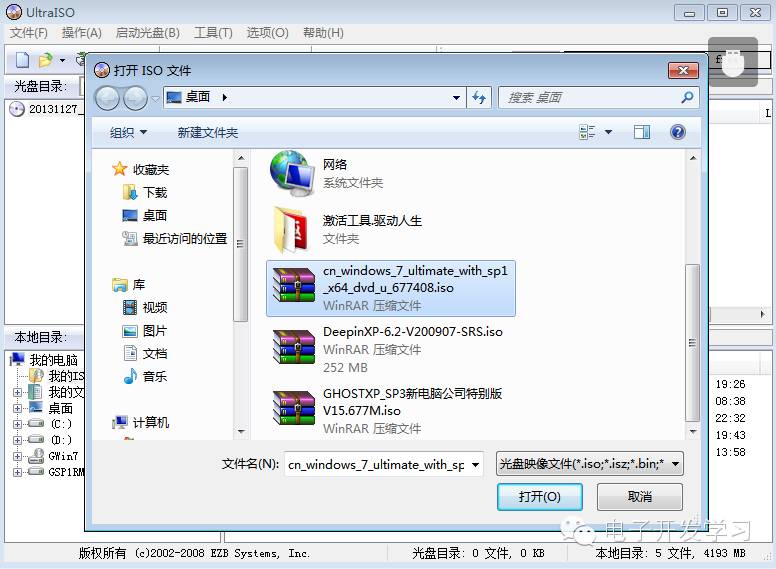Click into the 搜索 桌面 search field
This screenshot has height=569, width=776.
pos(591,97)
